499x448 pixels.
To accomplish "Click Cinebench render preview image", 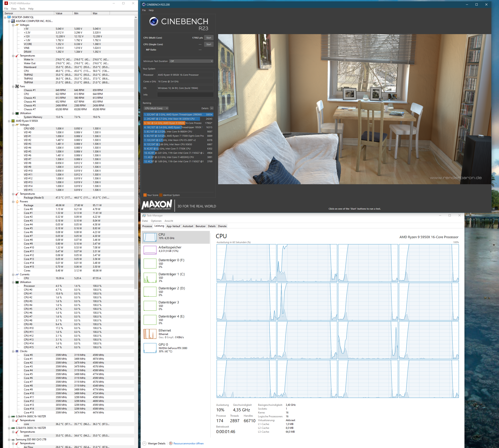I will pyautogui.click(x=354, y=109).
